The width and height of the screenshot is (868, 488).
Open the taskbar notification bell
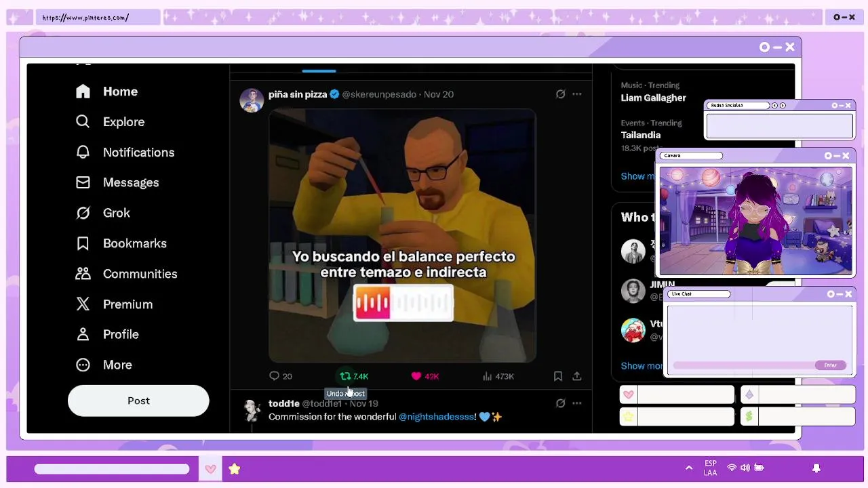tap(816, 468)
